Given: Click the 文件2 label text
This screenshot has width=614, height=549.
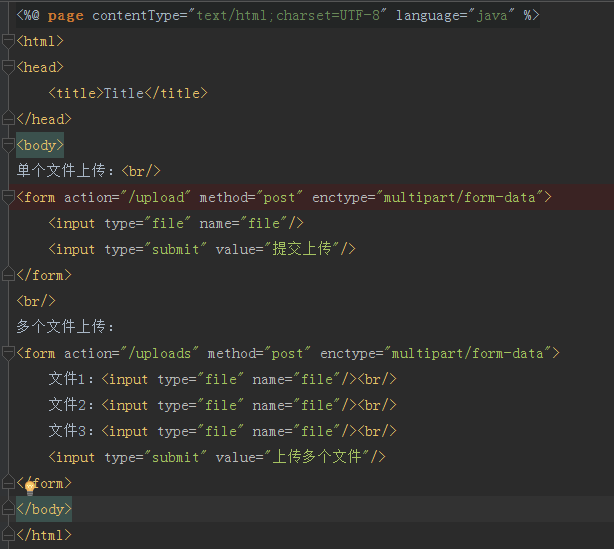Looking at the screenshot, I should click(72, 406).
